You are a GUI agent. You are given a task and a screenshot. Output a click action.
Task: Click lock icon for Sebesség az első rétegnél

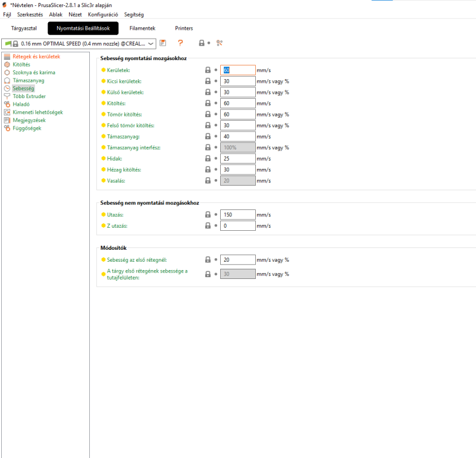tap(208, 259)
